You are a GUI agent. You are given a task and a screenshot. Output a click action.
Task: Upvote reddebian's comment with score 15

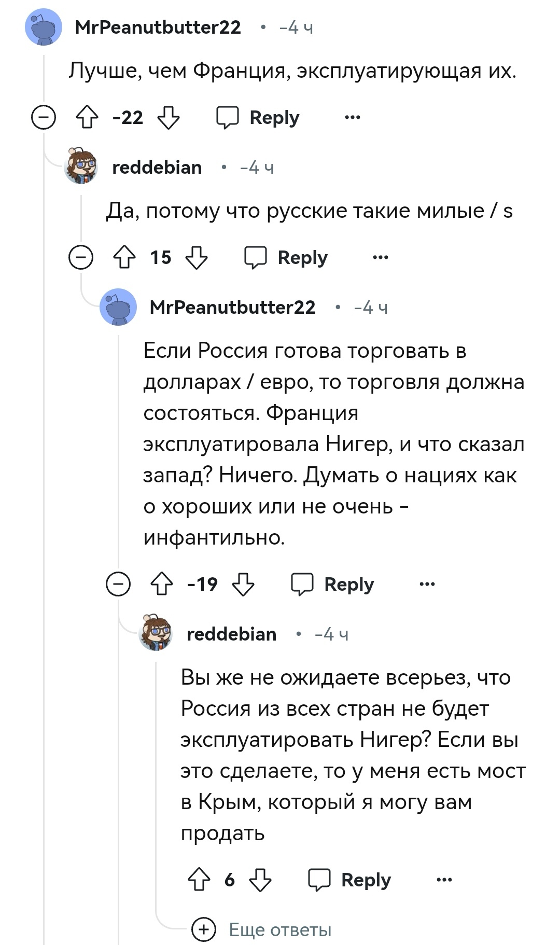[124, 258]
